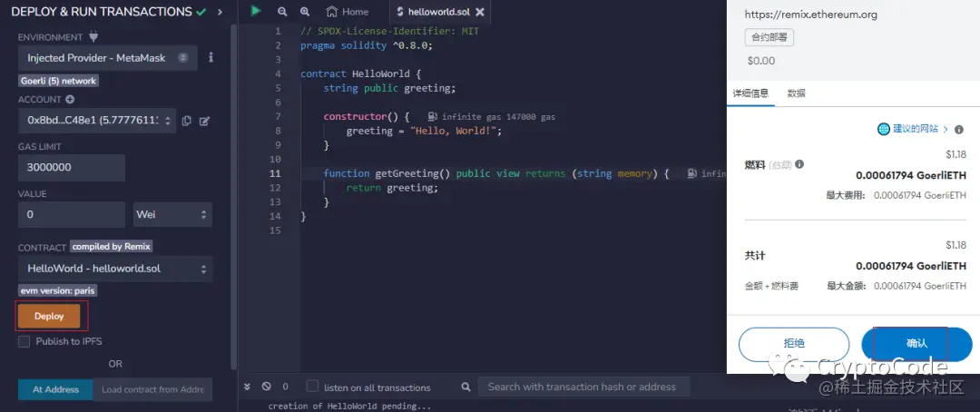Click the 合约部署 badge in MetaMask
The image size is (980, 412).
769,37
